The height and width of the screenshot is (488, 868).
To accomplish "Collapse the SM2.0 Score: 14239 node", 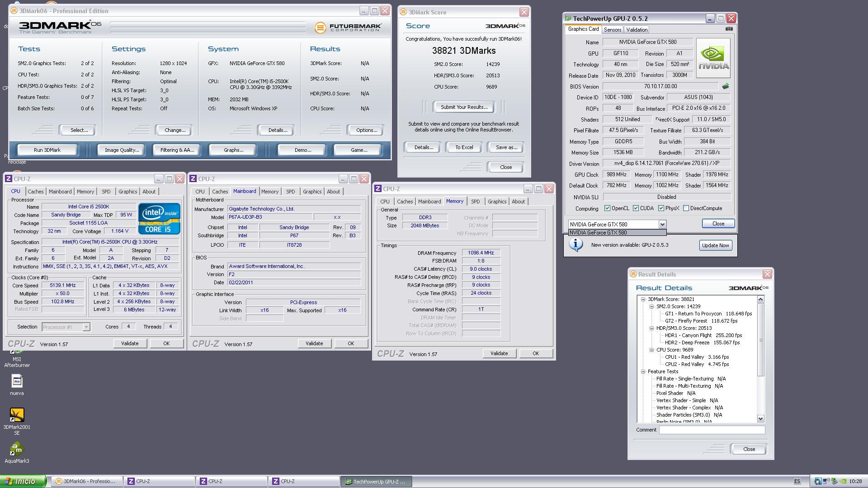I will 651,306.
